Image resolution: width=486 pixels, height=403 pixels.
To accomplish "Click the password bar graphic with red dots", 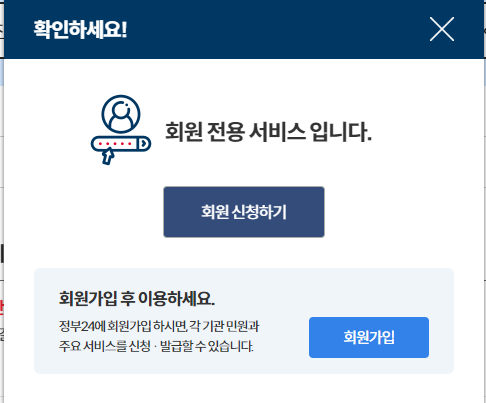I will point(121,144).
